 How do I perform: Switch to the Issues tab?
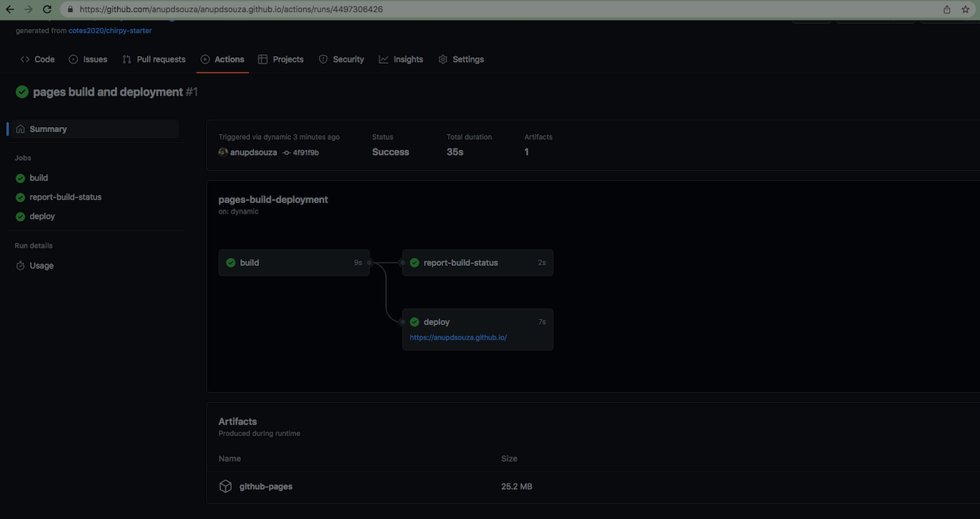pos(88,60)
